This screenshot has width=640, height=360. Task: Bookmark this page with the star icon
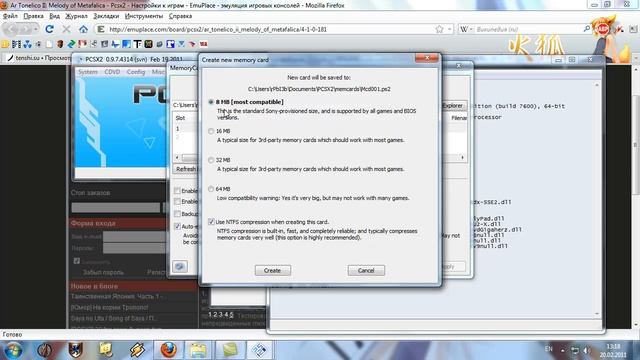439,29
